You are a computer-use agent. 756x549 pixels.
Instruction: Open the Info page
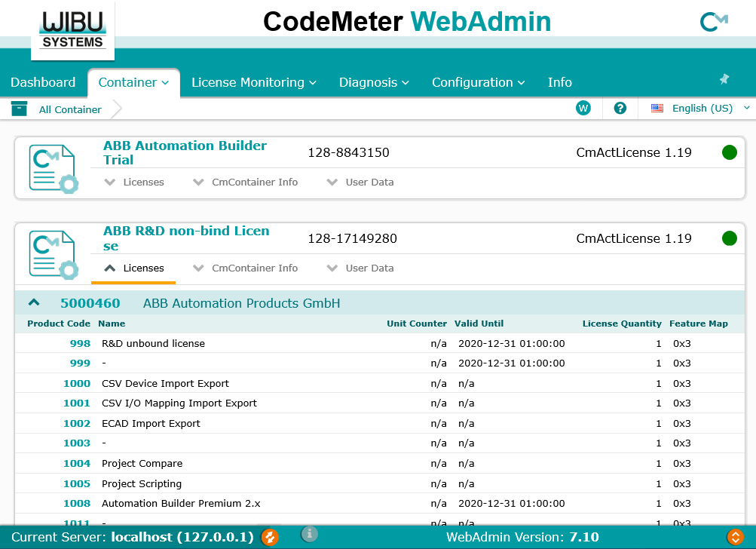560,82
